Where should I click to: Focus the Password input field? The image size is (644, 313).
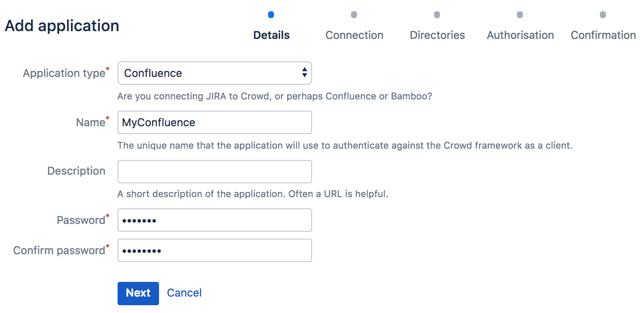click(x=214, y=220)
